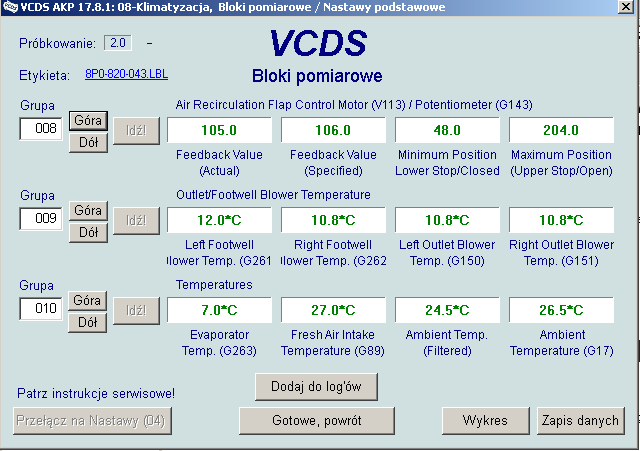Select Right Footwell Blower Temp value 10.8*C
This screenshot has width=640, height=451.
333,220
